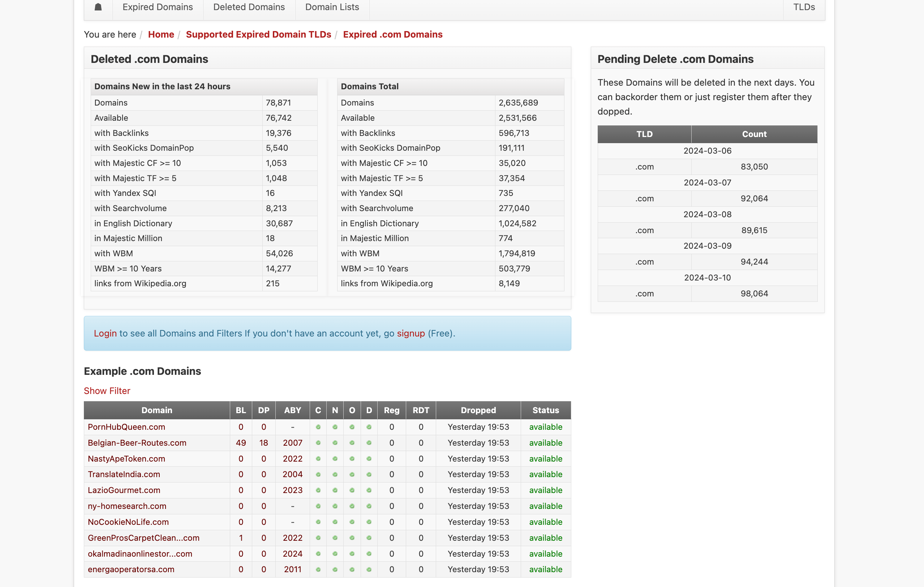Click the .net green status dot for NoCookieNoLife.com
This screenshot has width=924, height=587.
(x=335, y=522)
